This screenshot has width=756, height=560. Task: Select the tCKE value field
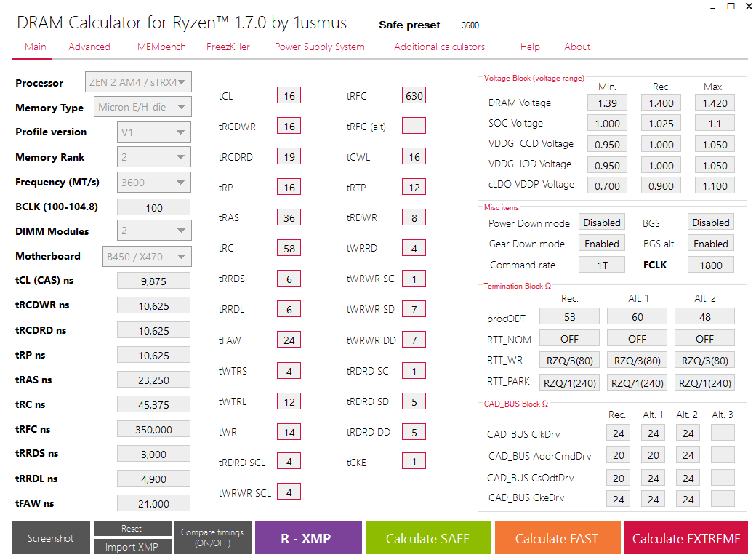414,462
